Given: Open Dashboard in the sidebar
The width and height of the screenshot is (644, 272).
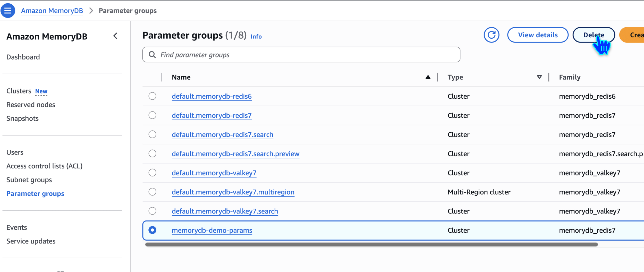Looking at the screenshot, I should point(23,57).
